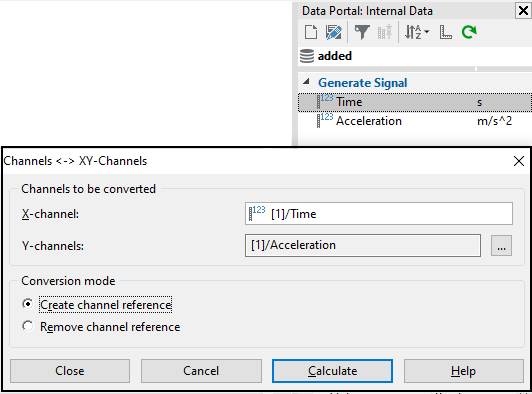
Task: Click the Calculate button
Action: [x=332, y=371]
